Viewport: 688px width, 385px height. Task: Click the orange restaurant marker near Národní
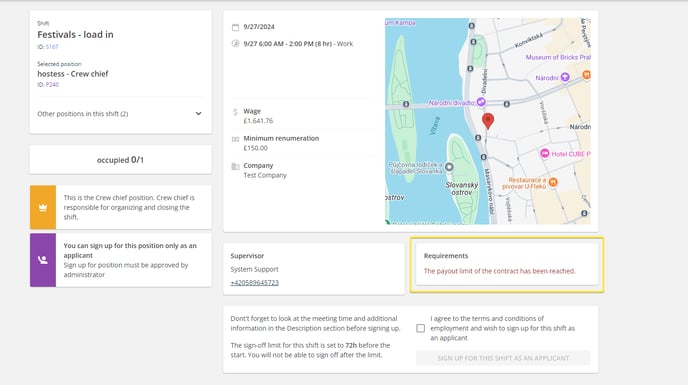(x=586, y=75)
